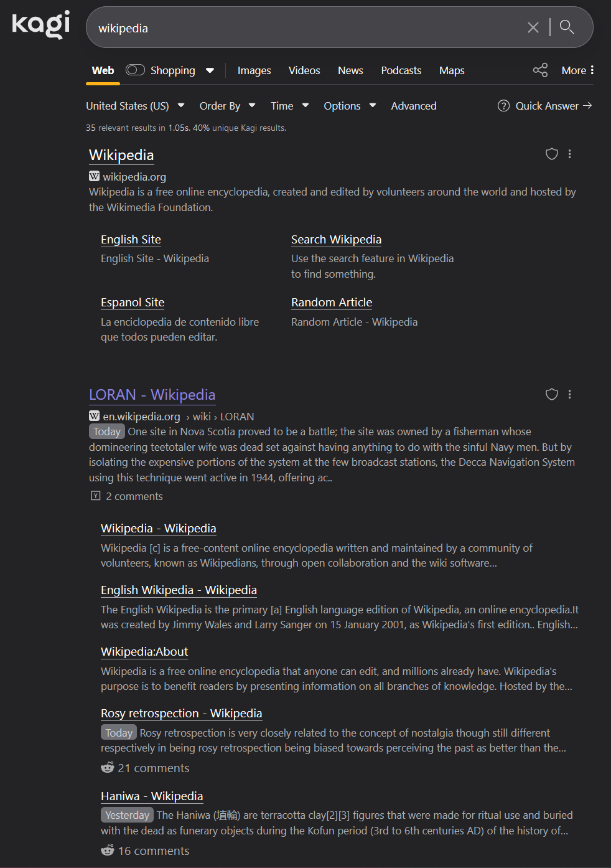Toggle the Shopping switch
The image size is (611, 868).
click(135, 70)
